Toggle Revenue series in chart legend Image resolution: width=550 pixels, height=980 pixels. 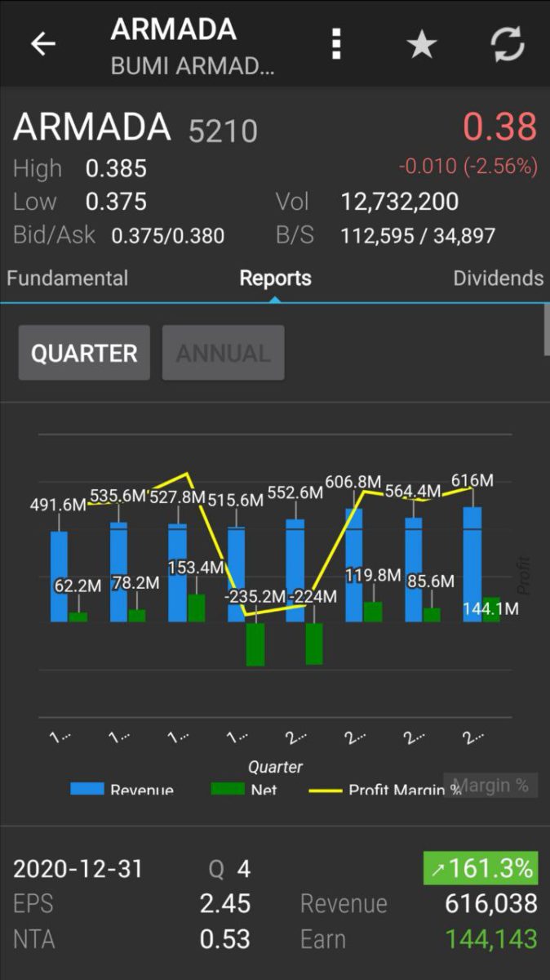pyautogui.click(x=122, y=790)
